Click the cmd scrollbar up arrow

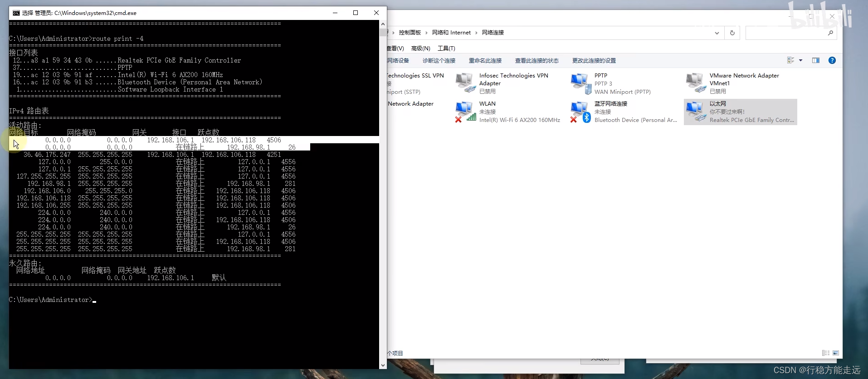[x=383, y=24]
